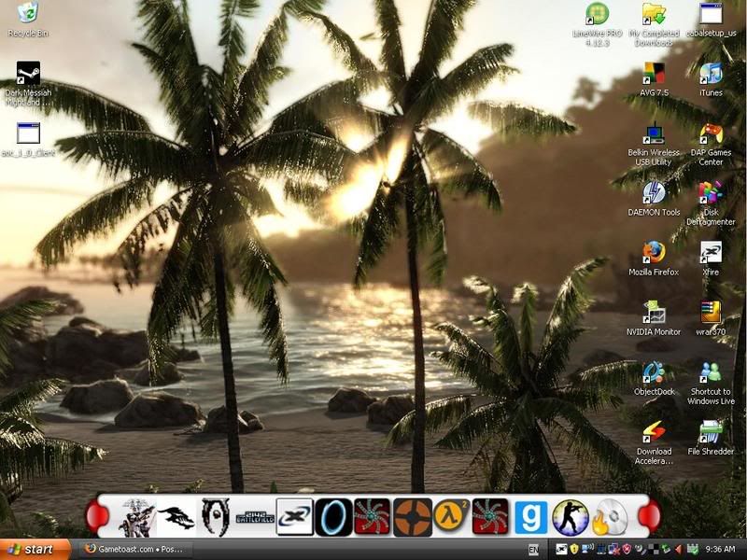Launch Battlefield 2142 from the dock
Viewport: 747px width, 560px height.
[255, 518]
